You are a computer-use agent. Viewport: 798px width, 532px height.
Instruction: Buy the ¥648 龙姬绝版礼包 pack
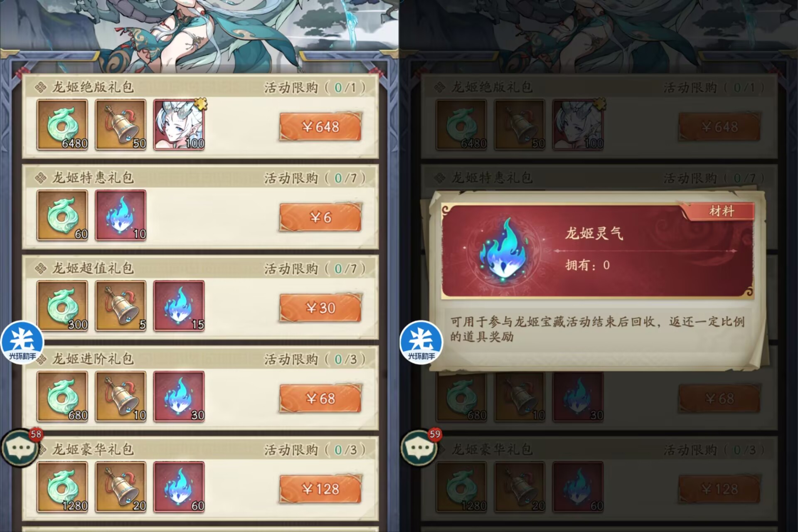coord(320,126)
